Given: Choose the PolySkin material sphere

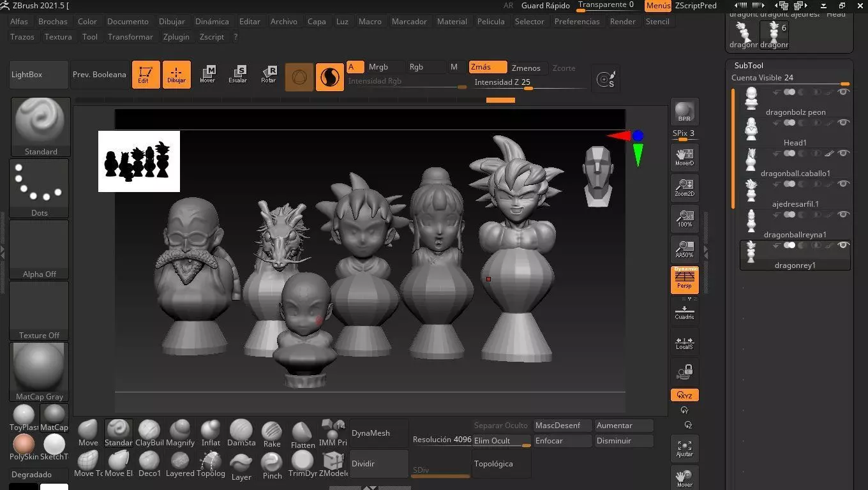Looking at the screenshot, I should (24, 447).
